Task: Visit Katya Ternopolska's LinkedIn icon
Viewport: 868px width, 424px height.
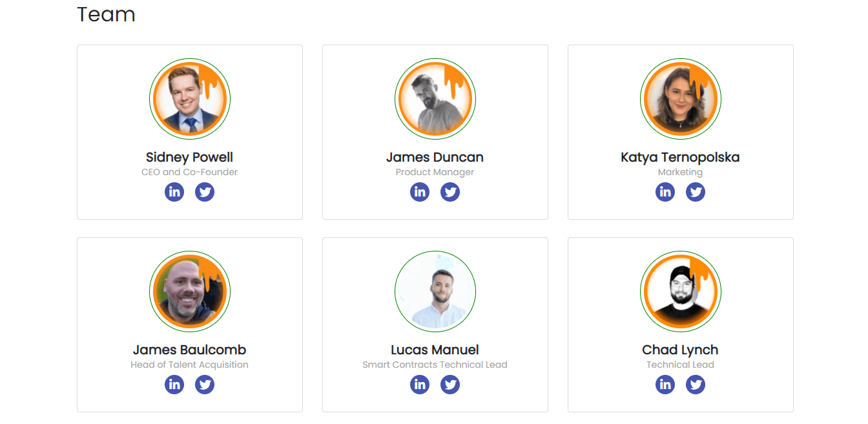Action: click(665, 192)
